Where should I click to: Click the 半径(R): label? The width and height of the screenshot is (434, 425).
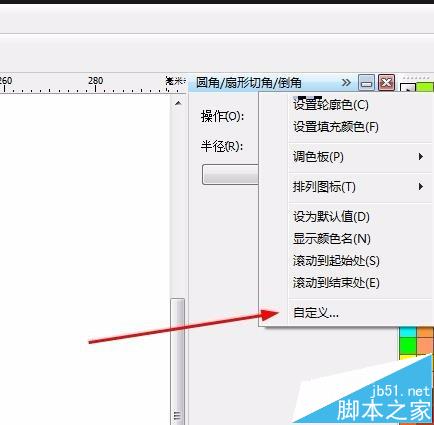(x=222, y=146)
